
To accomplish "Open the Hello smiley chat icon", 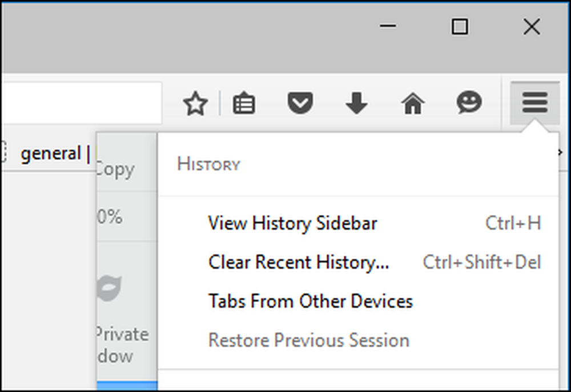I will pos(469,102).
